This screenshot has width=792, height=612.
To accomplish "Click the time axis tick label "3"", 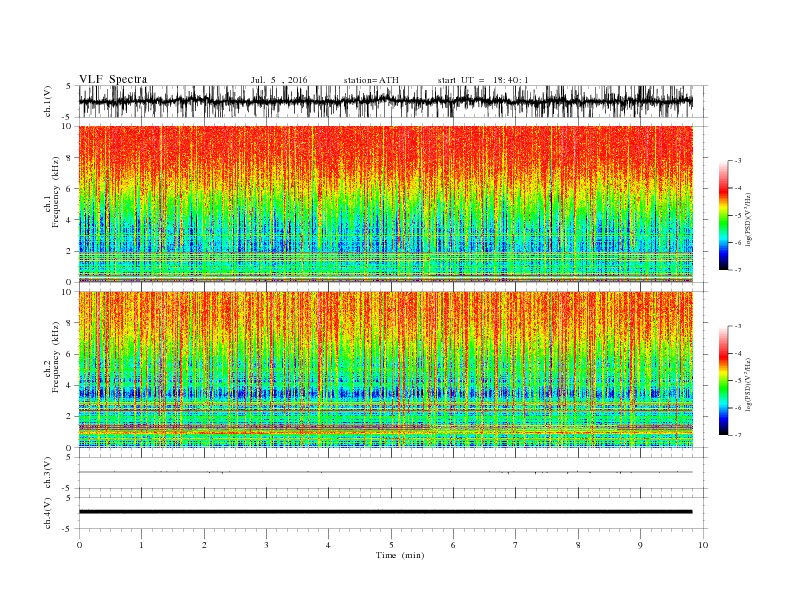I will point(266,545).
